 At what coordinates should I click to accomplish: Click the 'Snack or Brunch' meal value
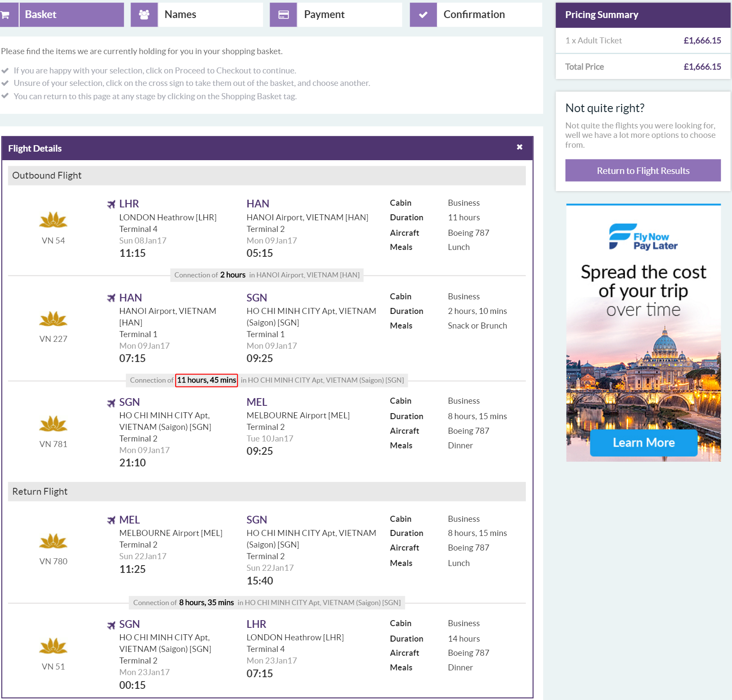[x=477, y=326]
